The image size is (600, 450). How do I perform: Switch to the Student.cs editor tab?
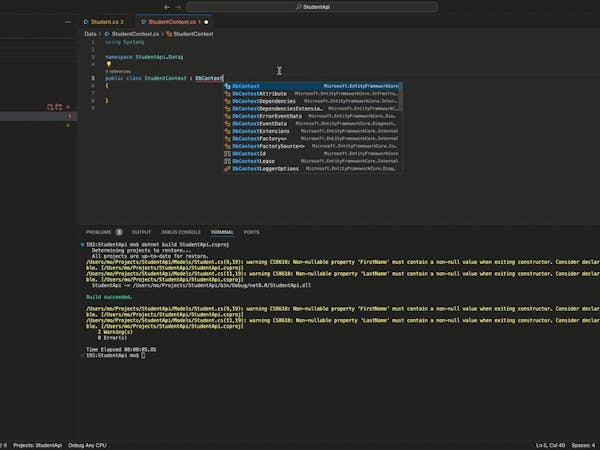point(104,22)
